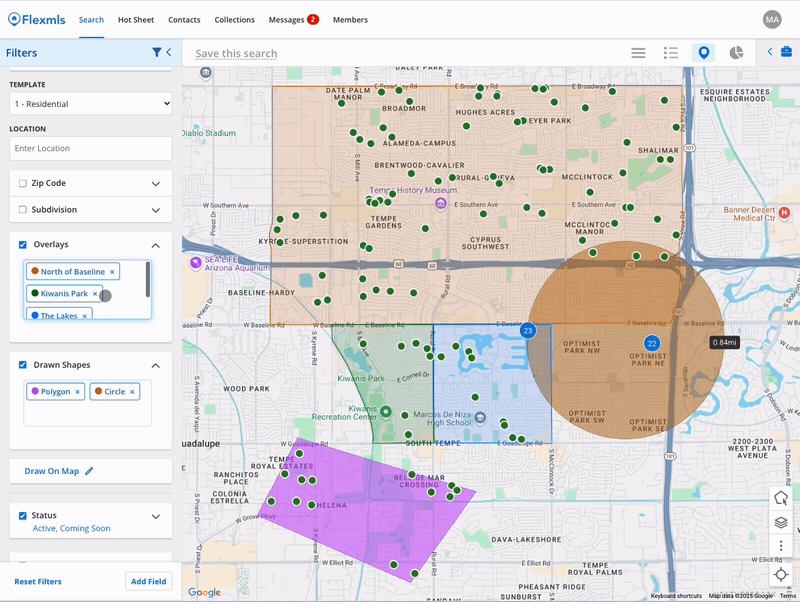Click the map layers stack icon
The image size is (800, 602).
(x=781, y=522)
